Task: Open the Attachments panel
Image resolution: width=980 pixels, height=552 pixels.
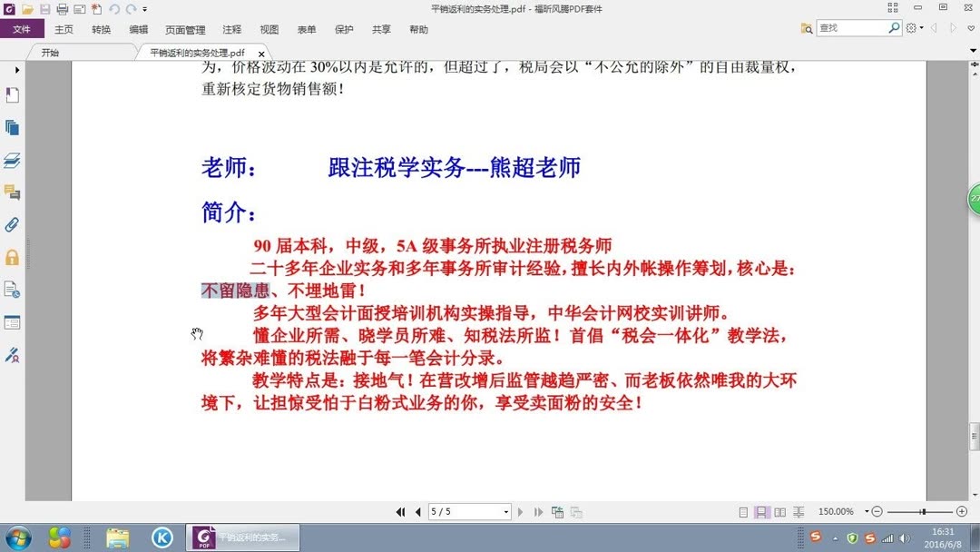Action: 12,224
